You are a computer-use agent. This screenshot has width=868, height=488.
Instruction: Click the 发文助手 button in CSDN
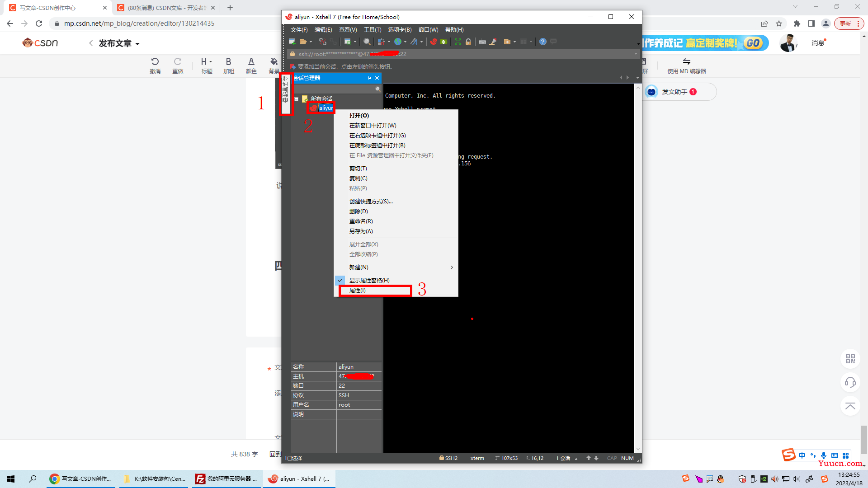679,92
